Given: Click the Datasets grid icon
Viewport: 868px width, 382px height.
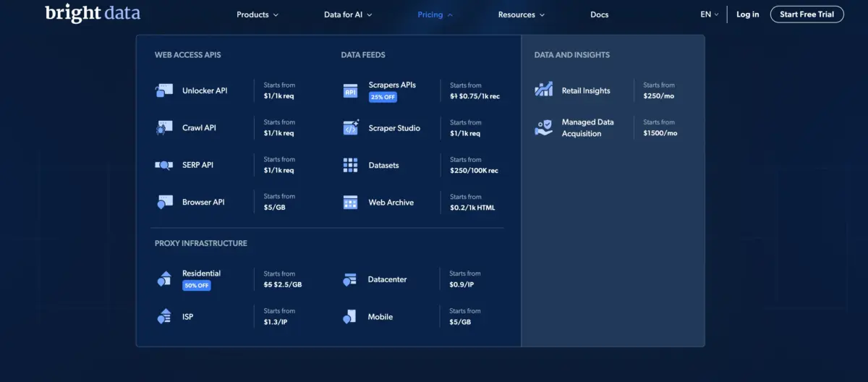Looking at the screenshot, I should click(350, 165).
